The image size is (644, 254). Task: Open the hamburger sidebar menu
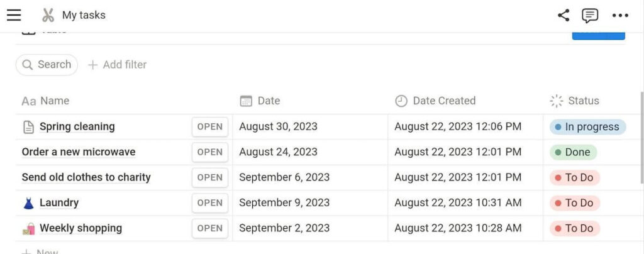pyautogui.click(x=14, y=15)
